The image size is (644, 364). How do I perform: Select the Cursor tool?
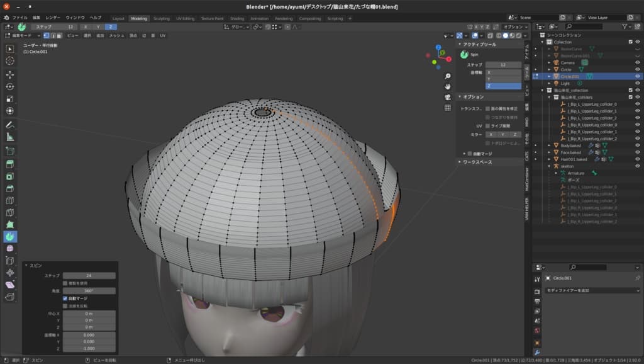tap(10, 61)
